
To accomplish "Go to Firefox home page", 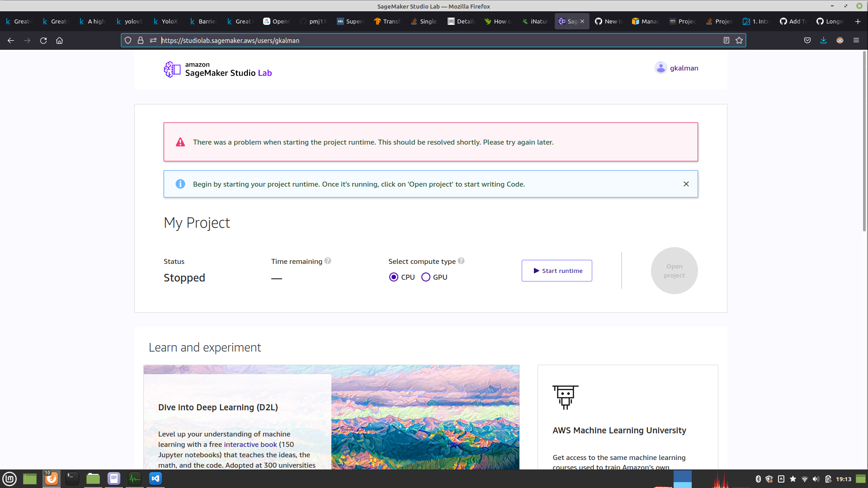I will coord(59,40).
